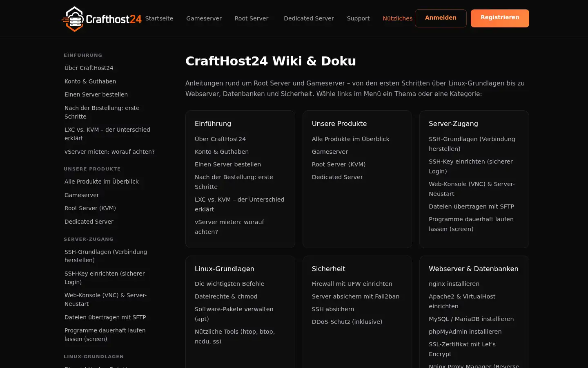
Task: Open Gameserver in the left sidebar
Action: pos(82,195)
